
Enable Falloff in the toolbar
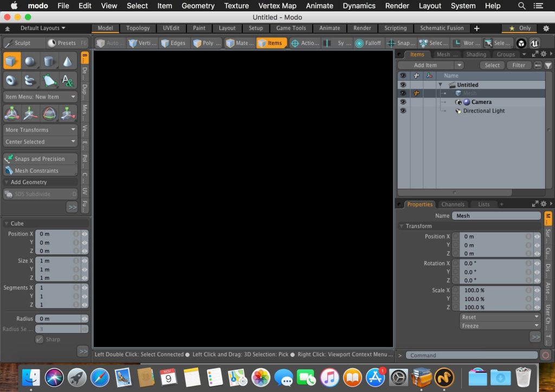tap(368, 43)
